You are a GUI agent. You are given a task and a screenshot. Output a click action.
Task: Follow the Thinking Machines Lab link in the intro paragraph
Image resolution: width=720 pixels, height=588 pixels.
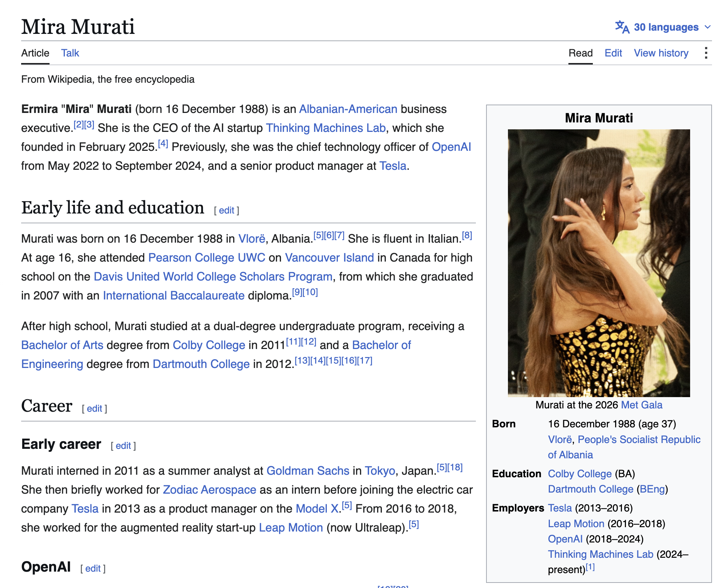(326, 128)
